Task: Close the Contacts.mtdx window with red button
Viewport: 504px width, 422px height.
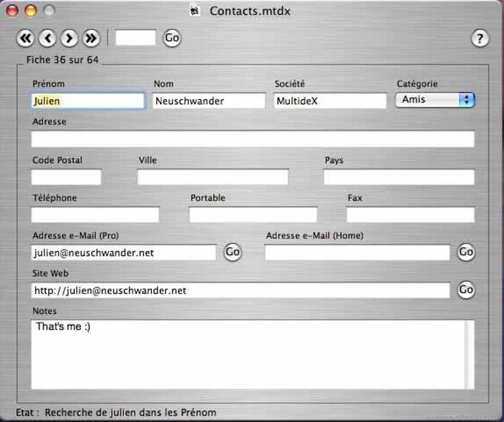Action: pyautogui.click(x=12, y=10)
